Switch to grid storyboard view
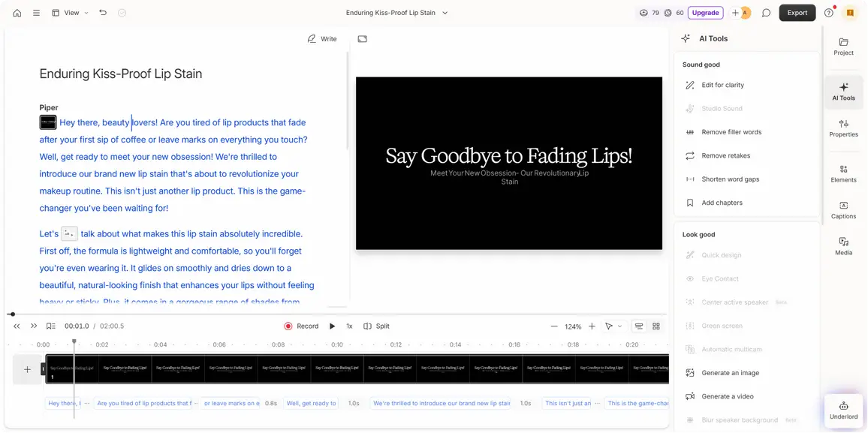The width and height of the screenshot is (868, 433). [656, 326]
